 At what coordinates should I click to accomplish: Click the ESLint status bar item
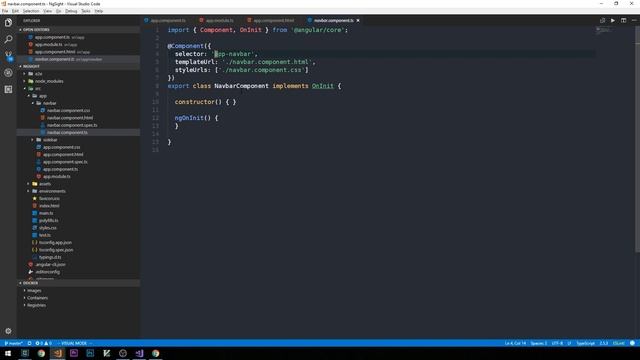click(619, 343)
